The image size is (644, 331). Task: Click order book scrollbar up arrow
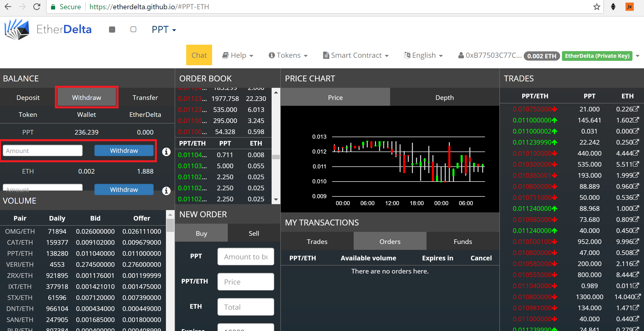276,92
